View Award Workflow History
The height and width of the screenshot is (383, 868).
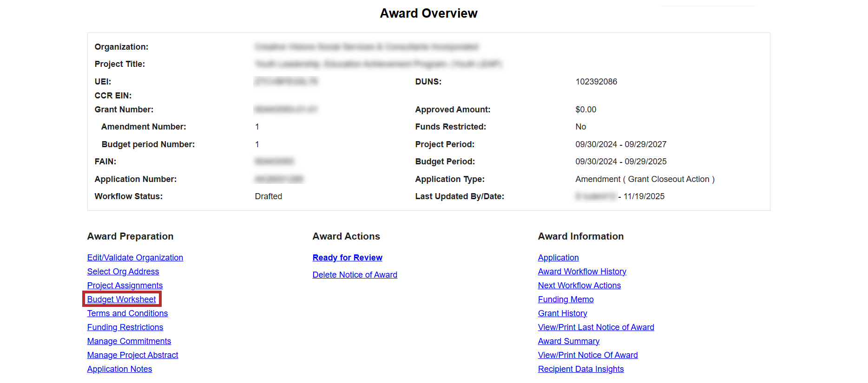(582, 272)
